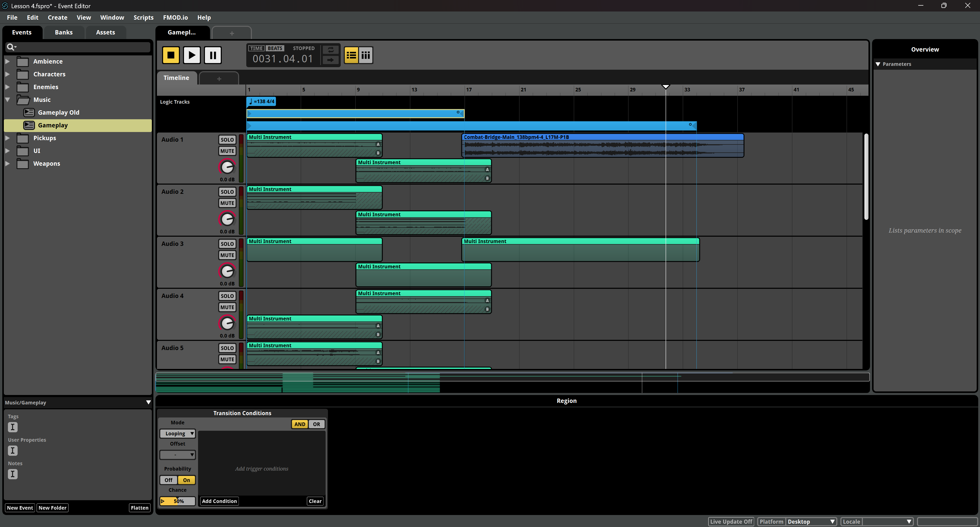The height and width of the screenshot is (527, 980).
Task: Collapse the Parameters section in Overview
Action: coord(878,64)
